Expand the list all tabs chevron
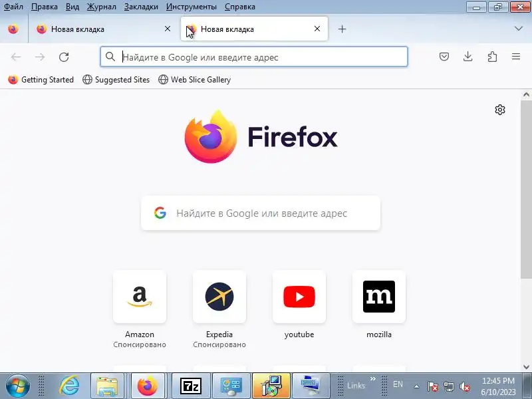The image size is (532, 399). click(519, 29)
